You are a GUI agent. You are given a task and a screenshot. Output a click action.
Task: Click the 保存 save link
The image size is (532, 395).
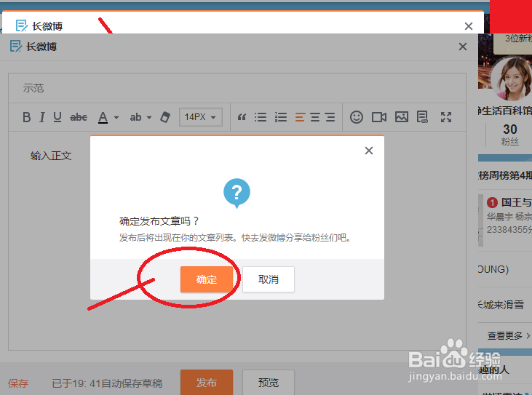pos(18,383)
